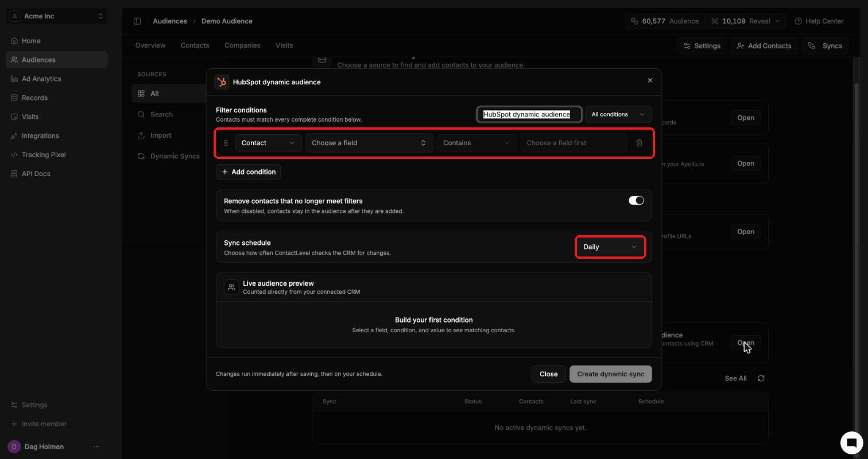Click the Last sync column header
Screen dimensions: 868x459
pos(583,402)
